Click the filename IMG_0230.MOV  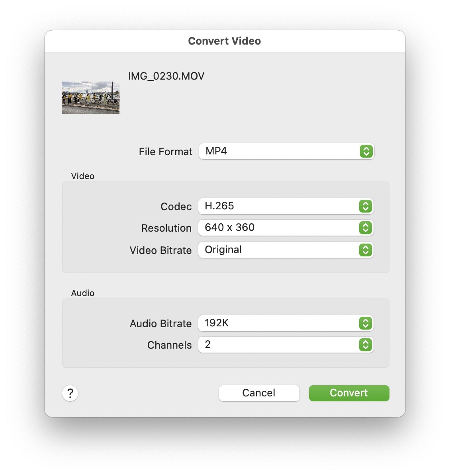click(166, 76)
